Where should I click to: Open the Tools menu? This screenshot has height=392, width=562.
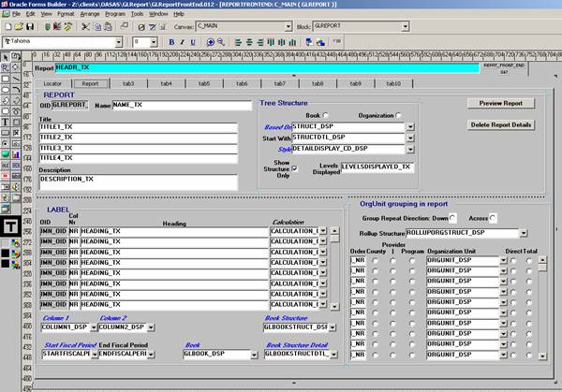click(x=137, y=14)
